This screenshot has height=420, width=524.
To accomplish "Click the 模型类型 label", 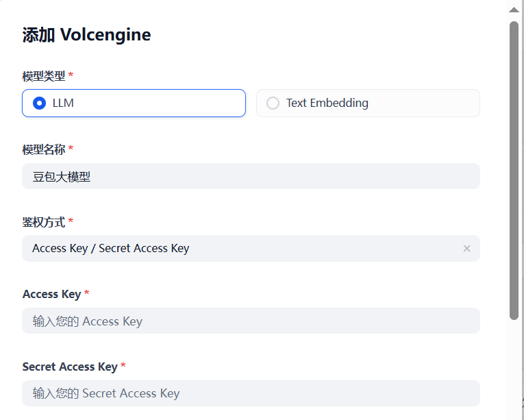I will coord(44,76).
